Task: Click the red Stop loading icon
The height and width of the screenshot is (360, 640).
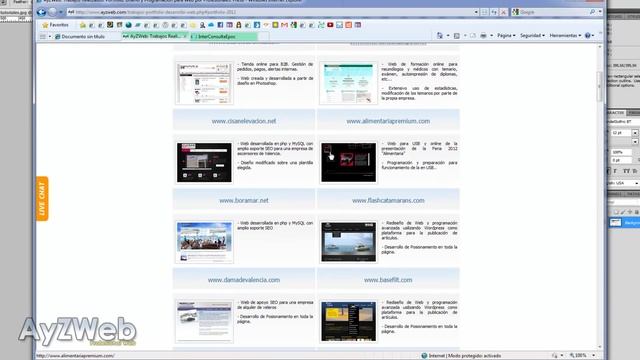Action: 503,12
